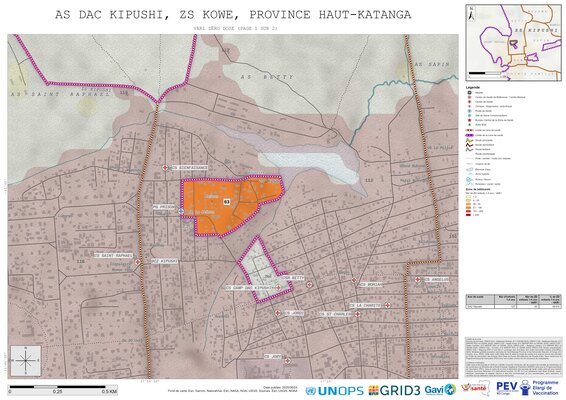Screen dimensions: 566x400
Task: Click the HGR BETTY text label
Action: (x=294, y=278)
